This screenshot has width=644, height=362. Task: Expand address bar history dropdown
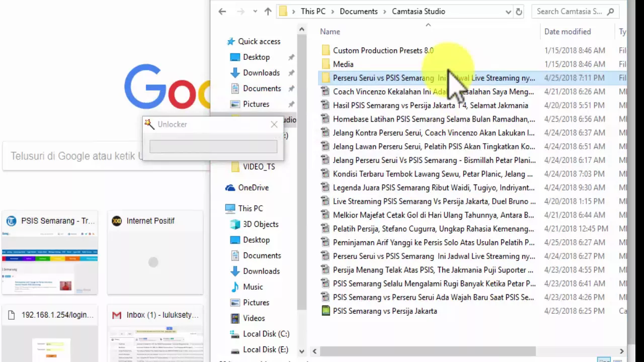pyautogui.click(x=508, y=12)
